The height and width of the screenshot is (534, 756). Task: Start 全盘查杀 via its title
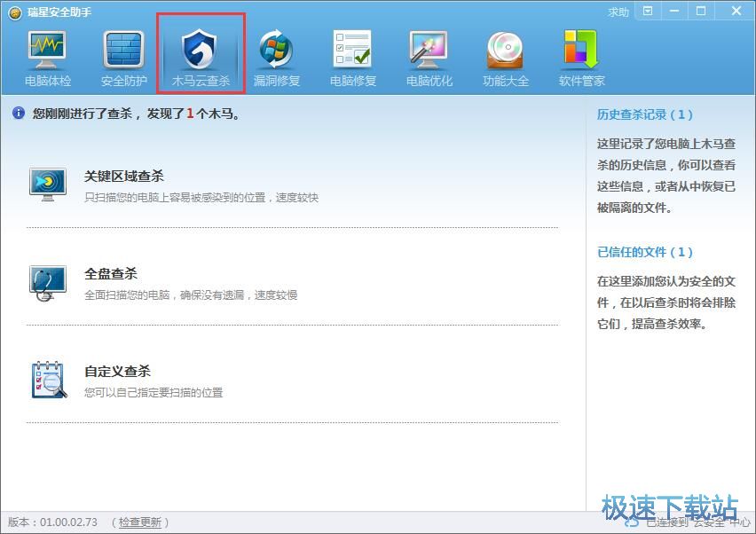click(x=111, y=274)
